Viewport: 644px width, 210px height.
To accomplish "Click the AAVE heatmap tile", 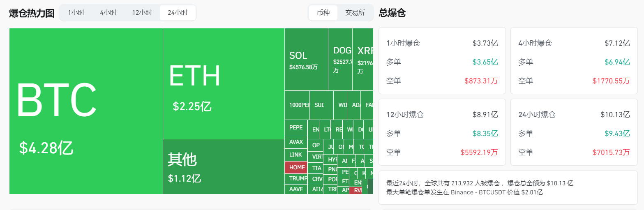I will [x=296, y=189].
